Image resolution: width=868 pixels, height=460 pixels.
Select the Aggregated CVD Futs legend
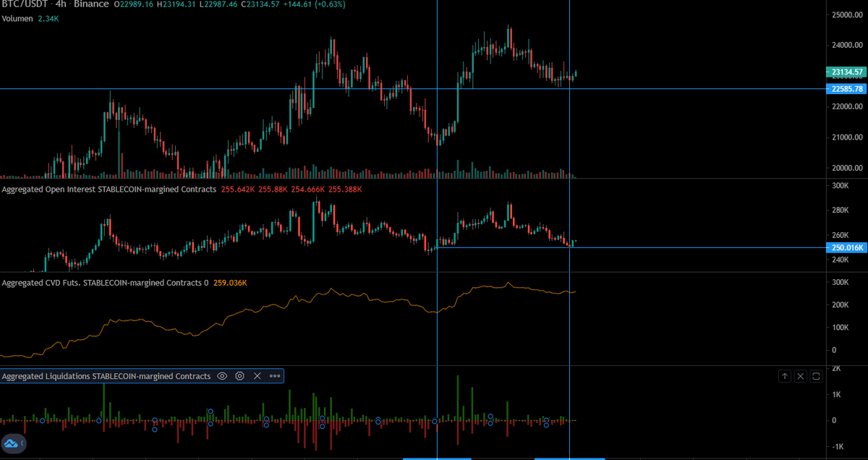[105, 283]
